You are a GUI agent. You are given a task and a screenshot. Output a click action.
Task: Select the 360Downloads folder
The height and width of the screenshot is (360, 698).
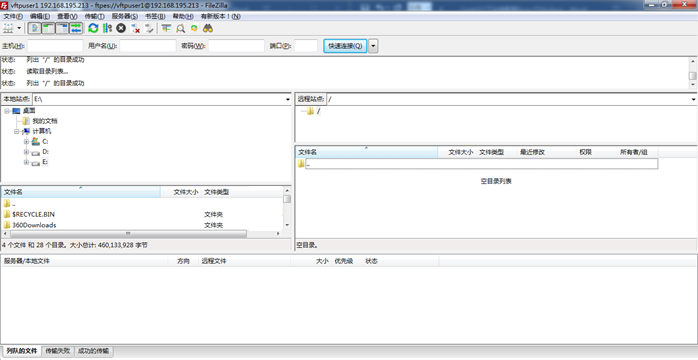click(x=34, y=225)
